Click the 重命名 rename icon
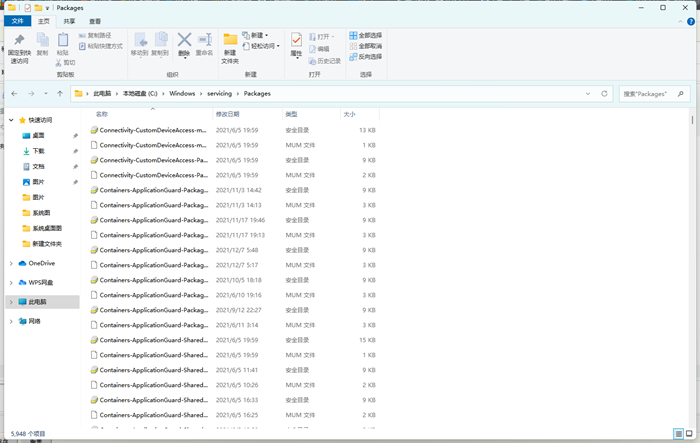Image resolution: width=700 pixels, height=443 pixels. point(205,40)
